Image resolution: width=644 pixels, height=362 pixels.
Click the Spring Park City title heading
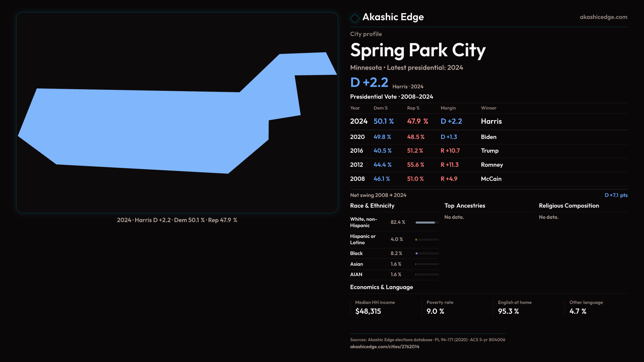point(418,50)
